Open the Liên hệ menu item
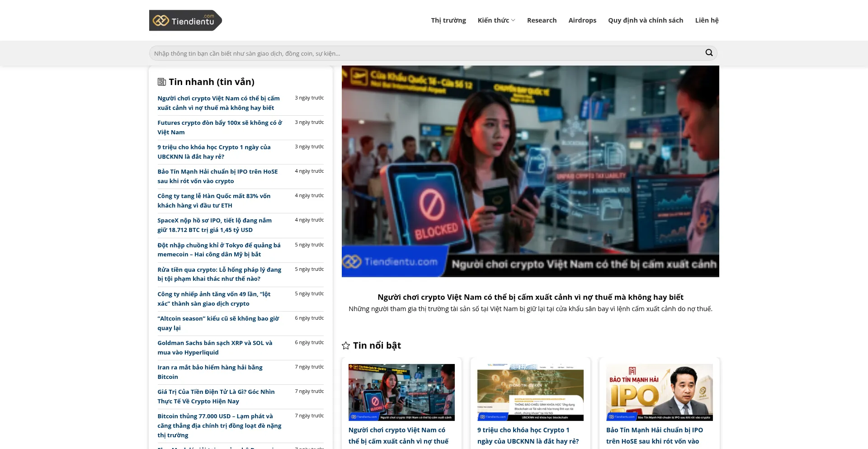The image size is (868, 449). 707,20
